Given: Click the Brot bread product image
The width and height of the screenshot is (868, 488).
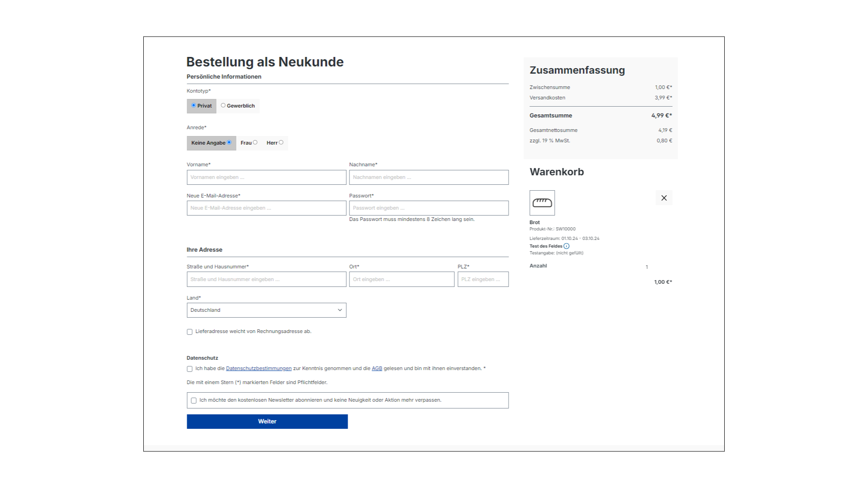Looking at the screenshot, I should point(542,203).
